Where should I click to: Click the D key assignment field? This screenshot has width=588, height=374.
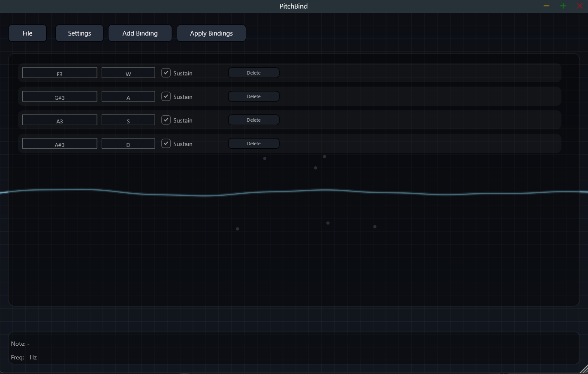tap(128, 143)
